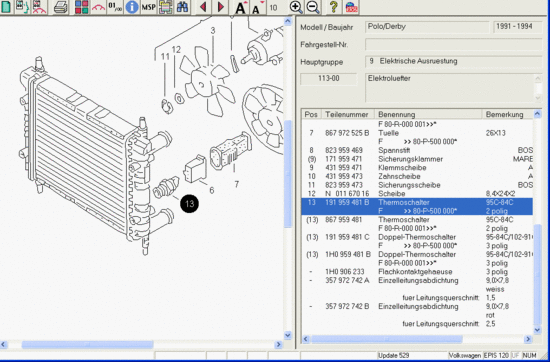This screenshot has width=550, height=362.
Task: Click the Volkswagen status bar entry
Action: point(465,355)
